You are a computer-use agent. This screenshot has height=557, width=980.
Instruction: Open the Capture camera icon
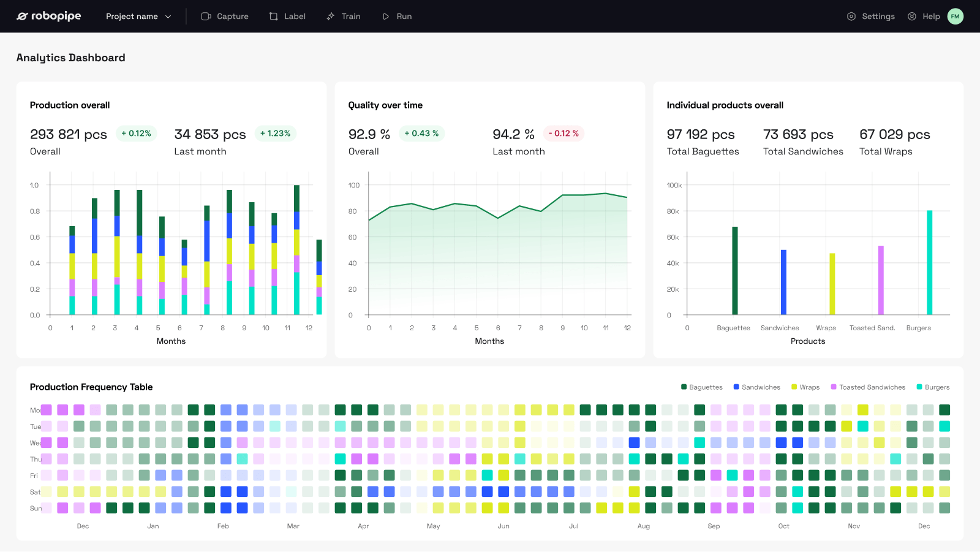click(x=206, y=17)
